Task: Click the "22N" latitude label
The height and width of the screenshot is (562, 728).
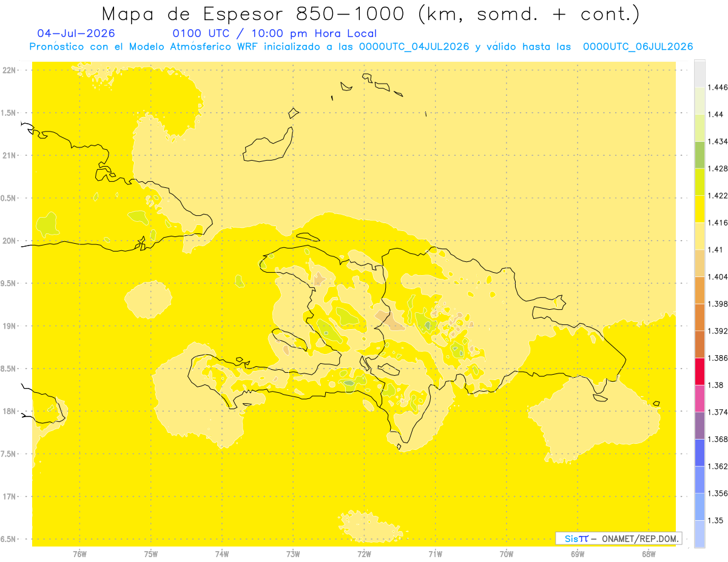Action: [9, 70]
